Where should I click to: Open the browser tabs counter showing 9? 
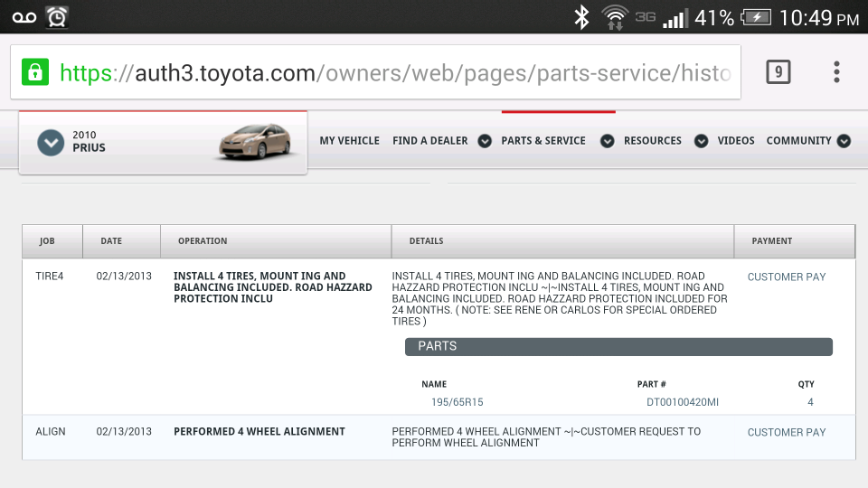pyautogui.click(x=778, y=72)
